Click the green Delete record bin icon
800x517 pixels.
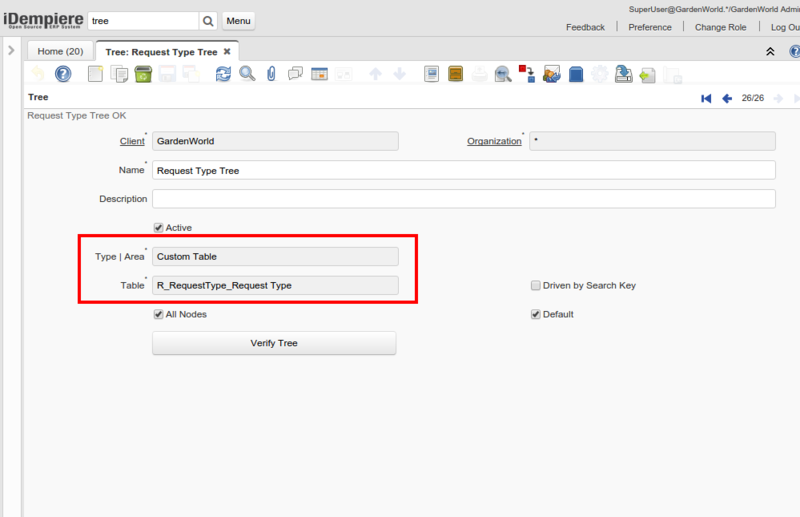[x=143, y=74]
